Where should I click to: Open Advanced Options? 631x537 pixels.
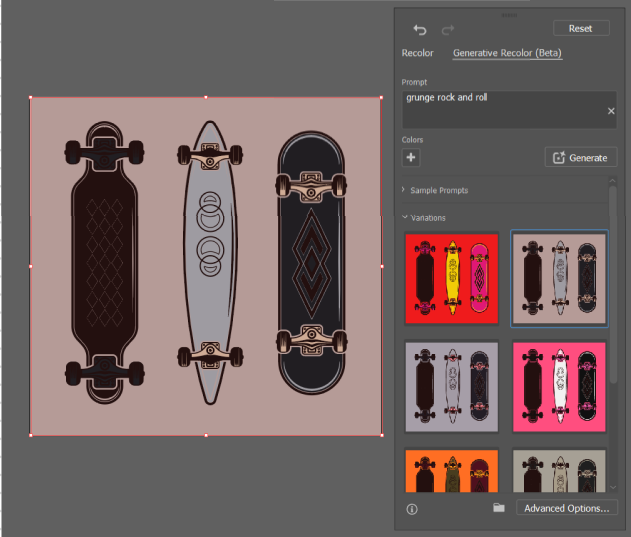[567, 508]
